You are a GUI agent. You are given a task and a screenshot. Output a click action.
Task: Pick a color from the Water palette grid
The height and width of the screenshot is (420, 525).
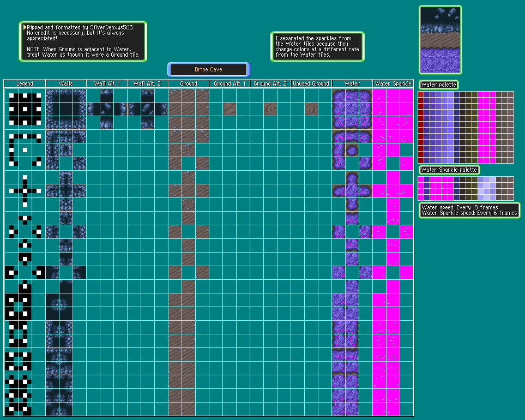point(466,127)
